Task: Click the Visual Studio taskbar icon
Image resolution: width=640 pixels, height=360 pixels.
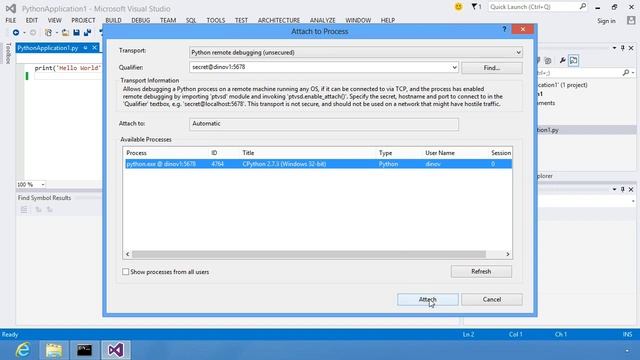Action: (x=116, y=350)
